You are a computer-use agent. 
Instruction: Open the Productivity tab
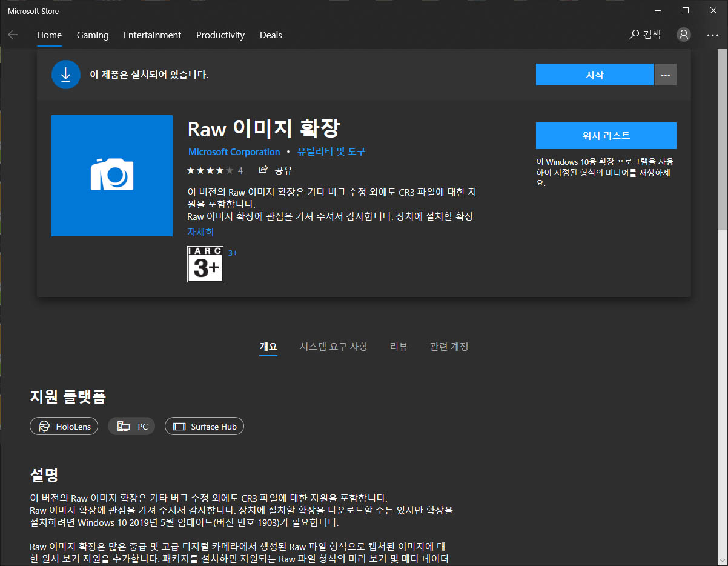click(x=220, y=35)
